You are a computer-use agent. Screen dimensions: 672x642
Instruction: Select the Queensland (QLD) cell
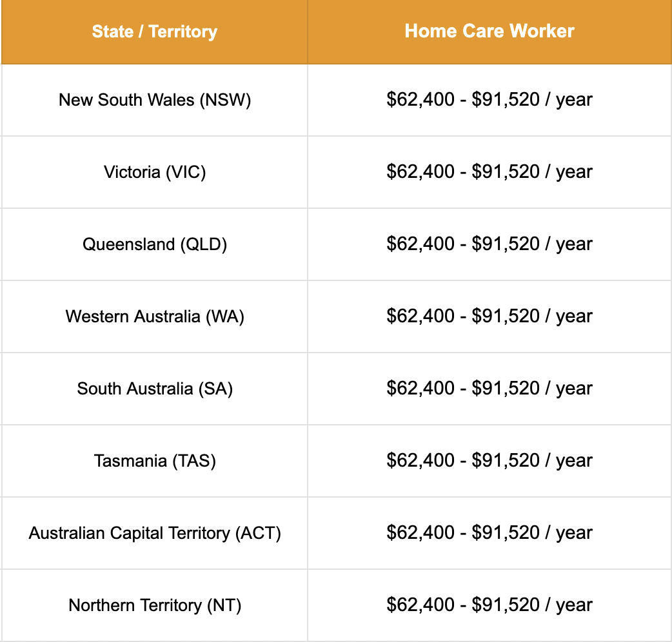[x=155, y=244]
